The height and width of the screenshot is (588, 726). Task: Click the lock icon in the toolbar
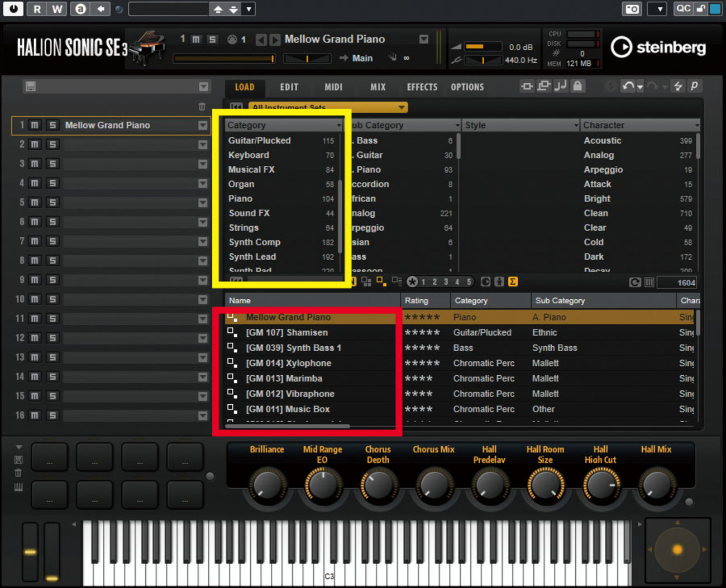click(x=578, y=86)
